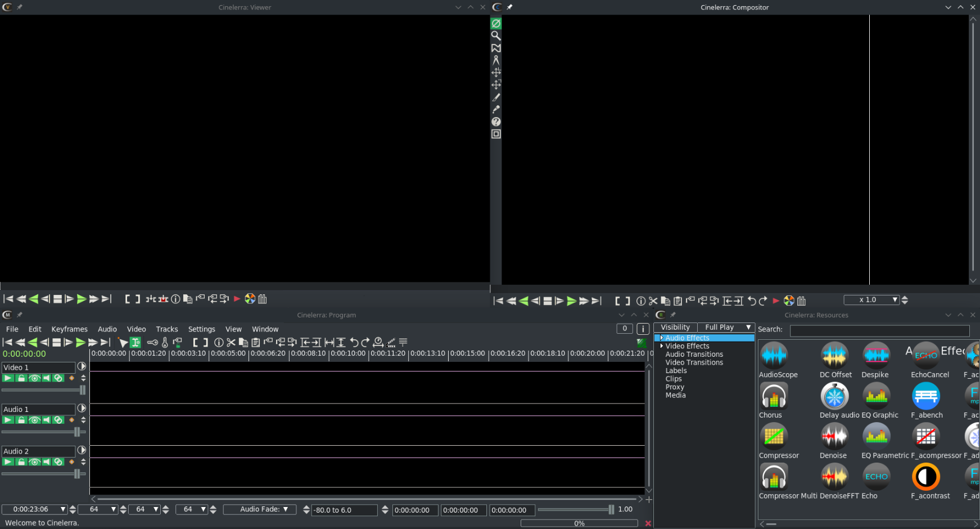Select the zoom magnifier tool in Compositor
Image resolution: width=980 pixels, height=529 pixels.
tap(496, 35)
